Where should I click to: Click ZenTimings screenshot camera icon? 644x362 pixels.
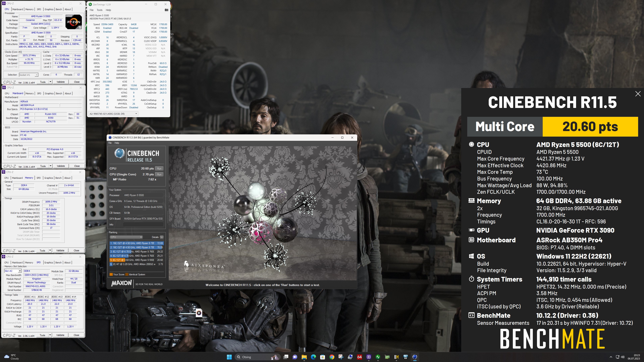coord(166,10)
